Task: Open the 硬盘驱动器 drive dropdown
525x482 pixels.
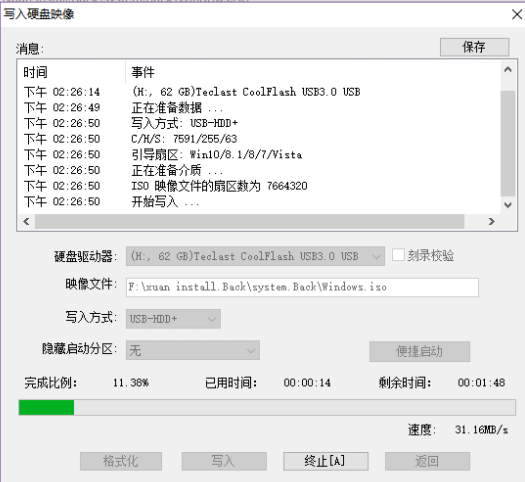Action: tap(255, 256)
